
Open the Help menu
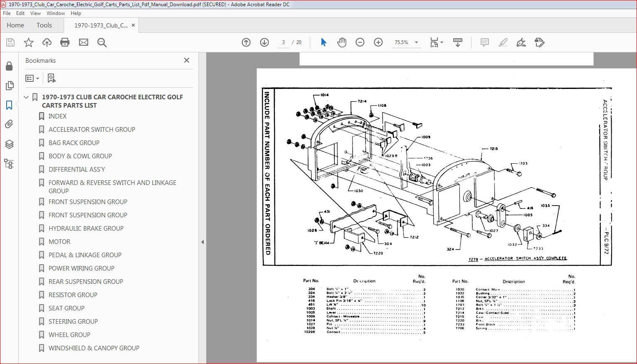(x=76, y=13)
